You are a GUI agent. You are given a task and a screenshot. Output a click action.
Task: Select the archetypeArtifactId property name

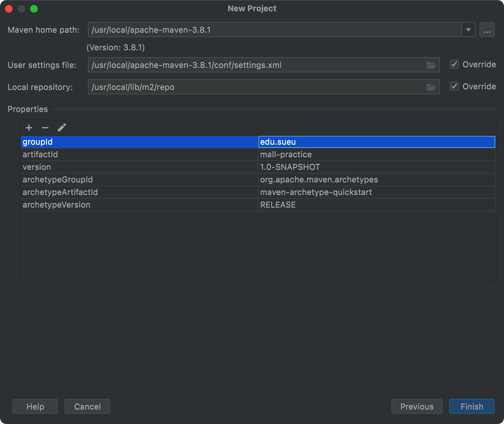(139, 192)
